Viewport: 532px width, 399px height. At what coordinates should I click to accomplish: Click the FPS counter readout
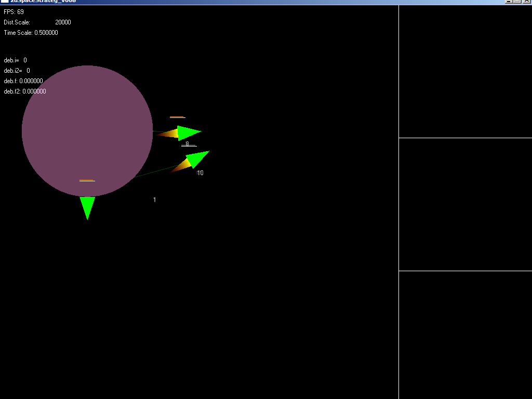click(14, 12)
